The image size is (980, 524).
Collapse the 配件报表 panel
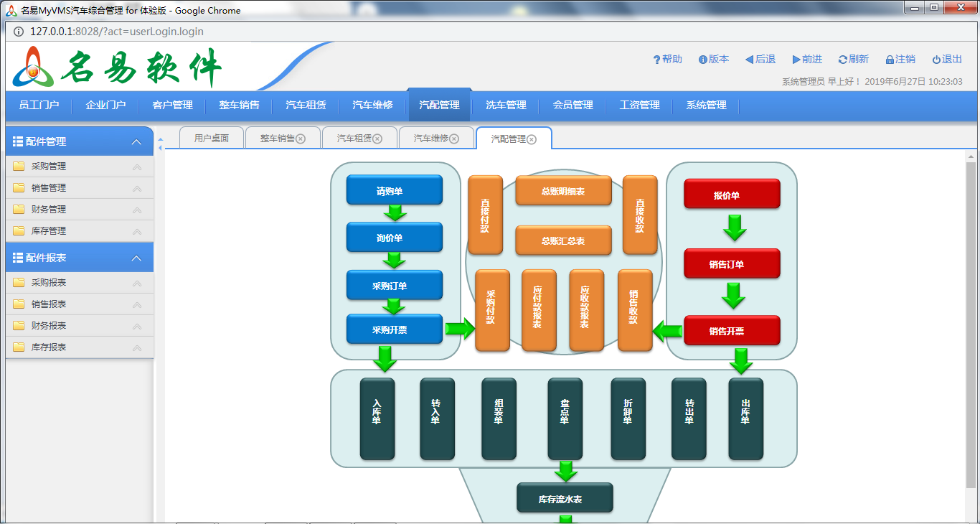(x=136, y=258)
